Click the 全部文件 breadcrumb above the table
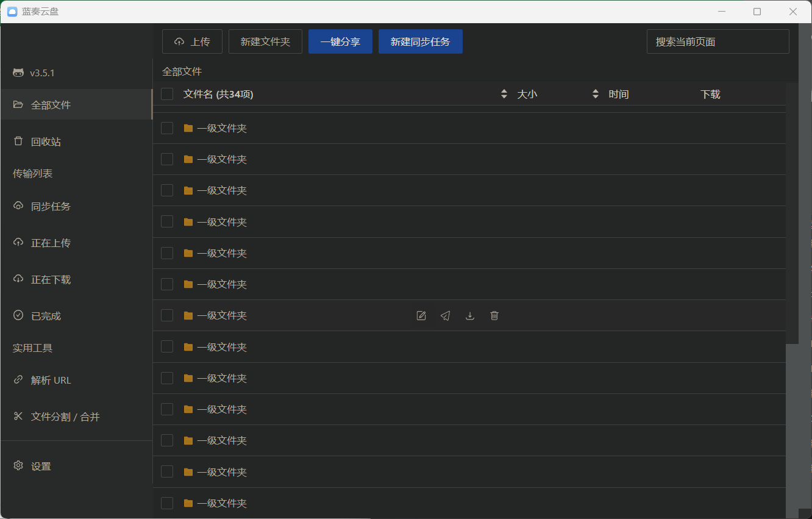 click(x=182, y=71)
